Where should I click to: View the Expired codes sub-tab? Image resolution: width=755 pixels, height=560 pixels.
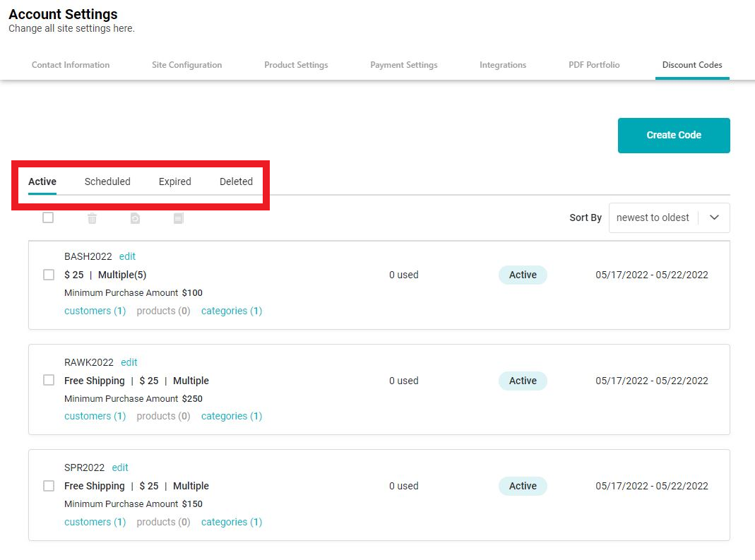tap(174, 181)
